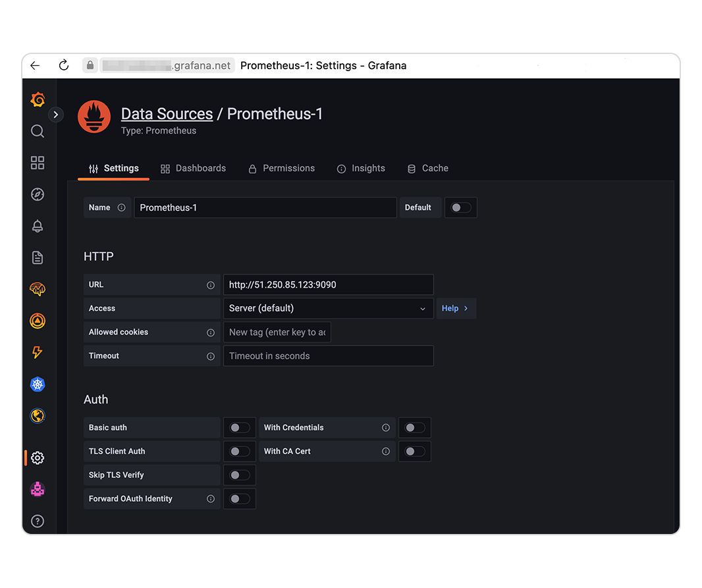
Task: Click the URL input field
Action: click(328, 284)
